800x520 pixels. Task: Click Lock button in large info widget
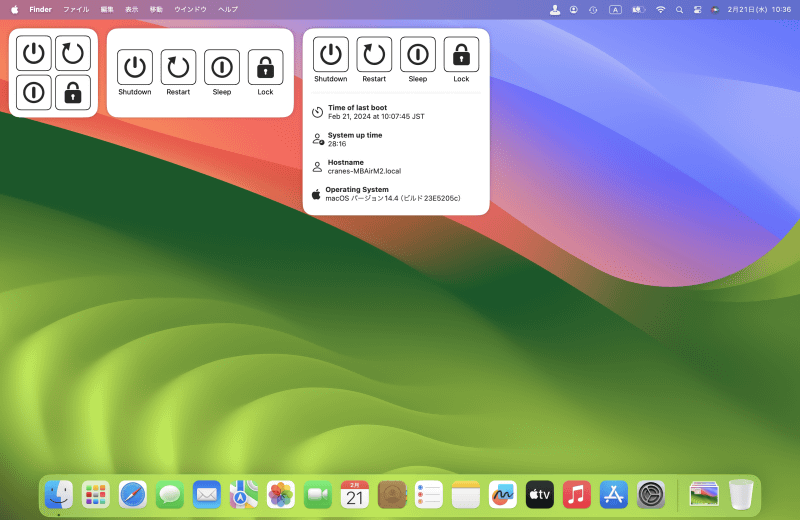461,54
